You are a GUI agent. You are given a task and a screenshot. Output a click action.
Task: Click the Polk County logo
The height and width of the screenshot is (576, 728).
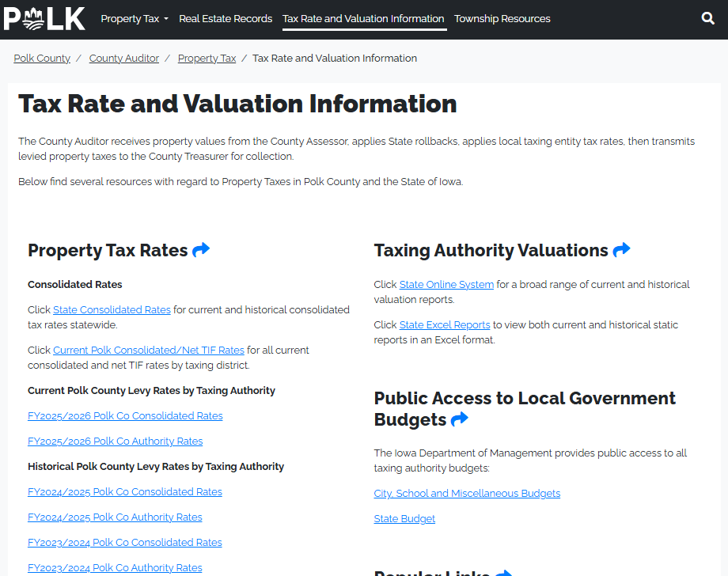(x=44, y=18)
